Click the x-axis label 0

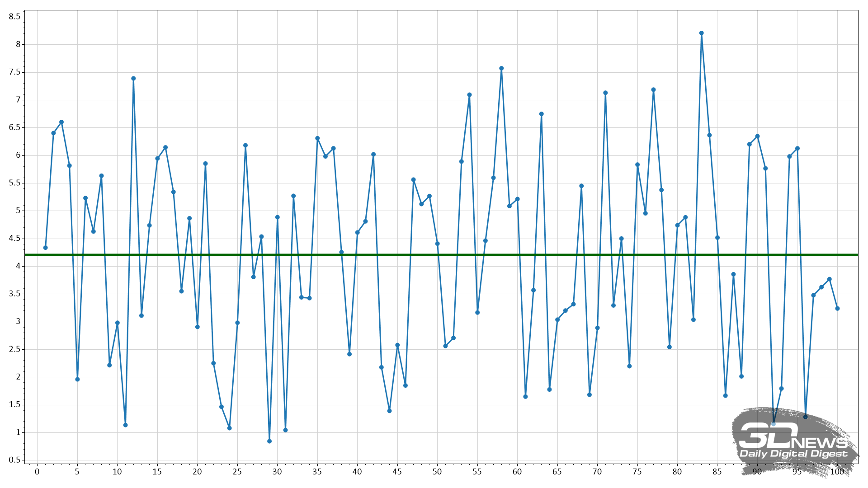tap(37, 472)
